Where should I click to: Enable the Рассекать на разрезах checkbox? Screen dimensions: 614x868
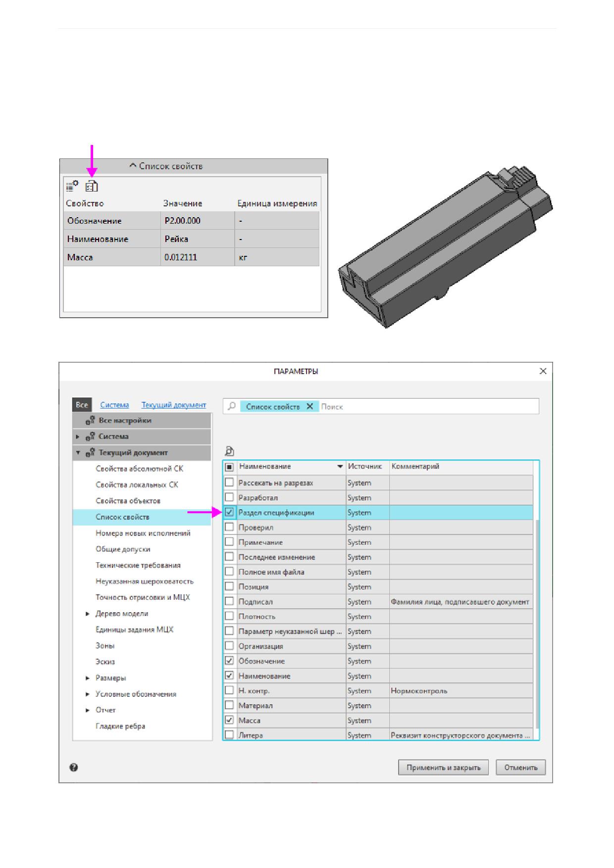click(229, 482)
